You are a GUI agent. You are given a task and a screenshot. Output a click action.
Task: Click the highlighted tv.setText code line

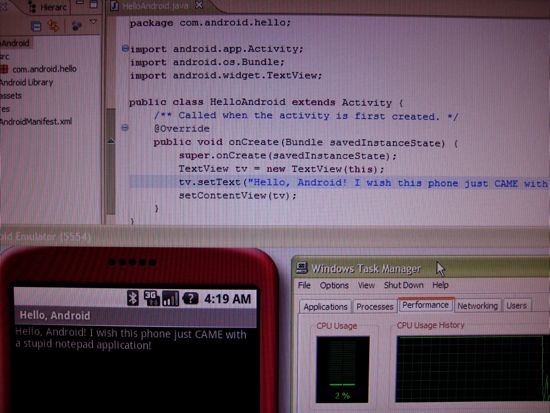[x=338, y=182]
